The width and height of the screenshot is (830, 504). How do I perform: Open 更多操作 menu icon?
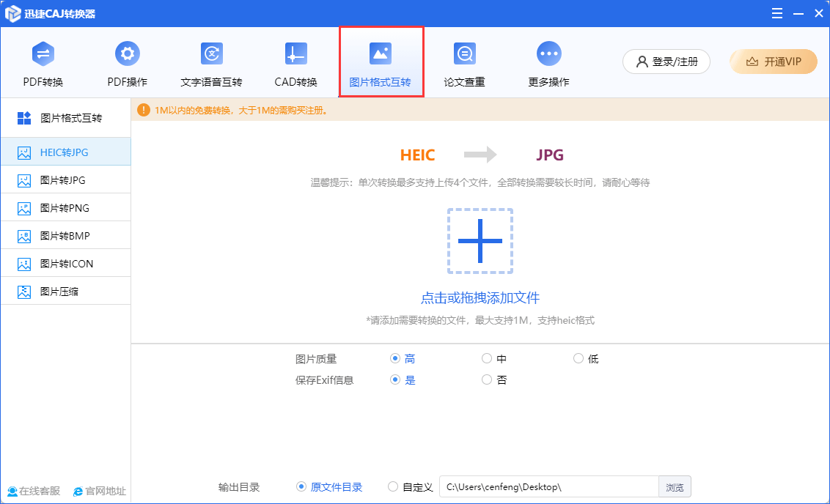pos(548,54)
